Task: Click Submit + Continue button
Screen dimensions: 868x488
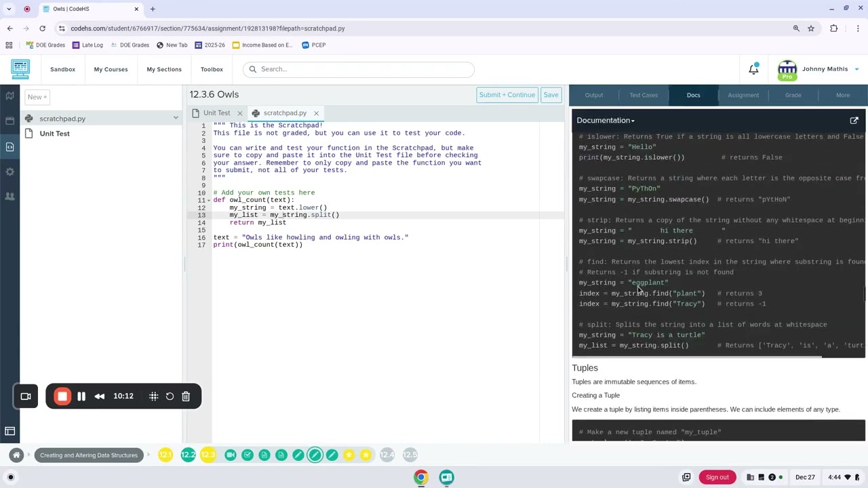Action: [x=507, y=95]
